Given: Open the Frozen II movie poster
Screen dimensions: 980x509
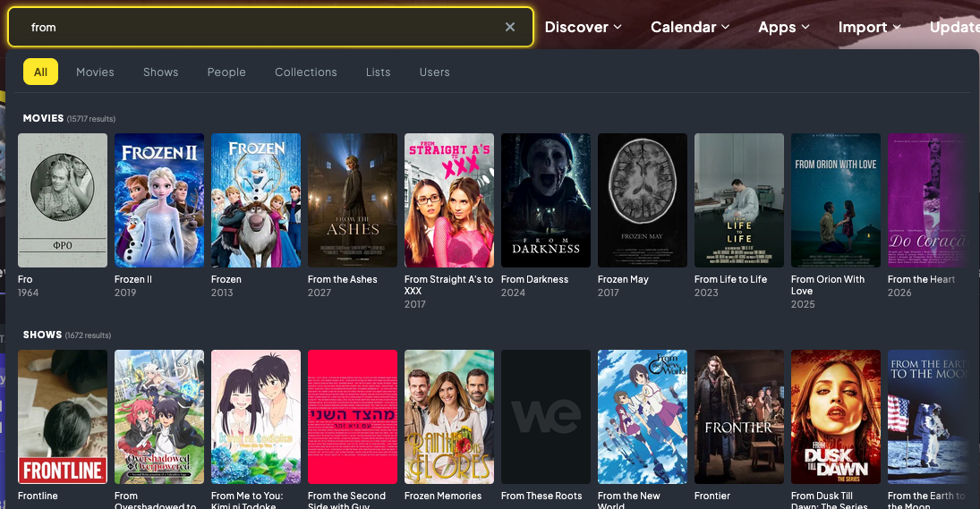Looking at the screenshot, I should [159, 200].
